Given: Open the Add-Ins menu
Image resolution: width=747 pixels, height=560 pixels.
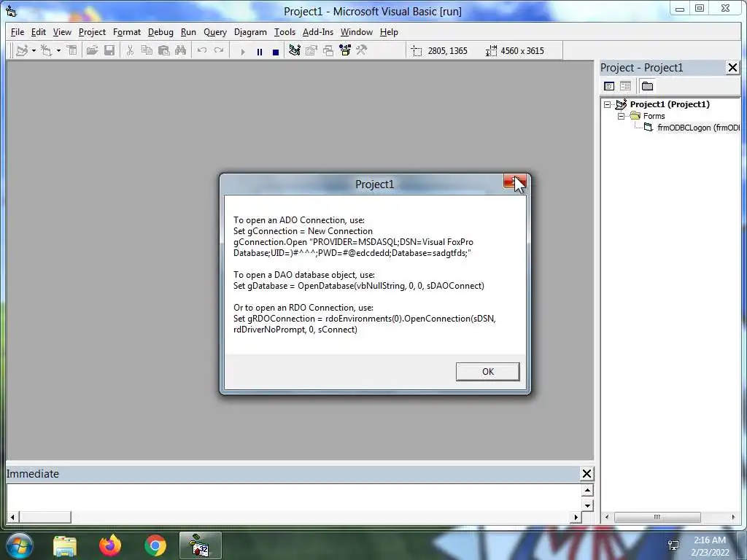Looking at the screenshot, I should tap(318, 32).
